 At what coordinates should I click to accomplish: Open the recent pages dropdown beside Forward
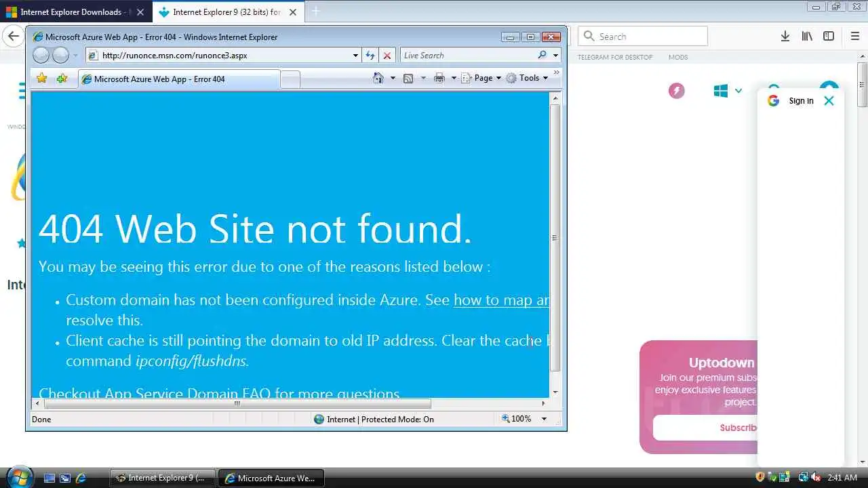[x=75, y=56]
